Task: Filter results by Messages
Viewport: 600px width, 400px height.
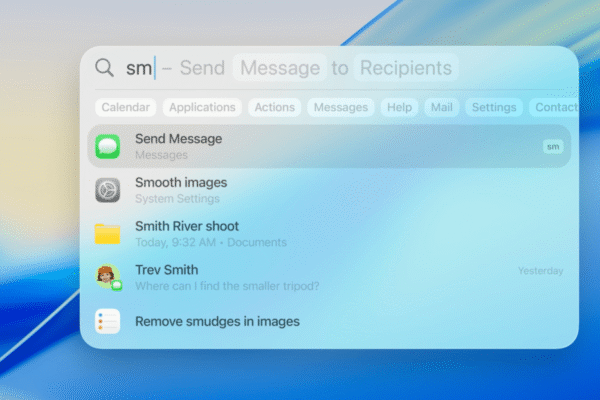Action: (340, 107)
